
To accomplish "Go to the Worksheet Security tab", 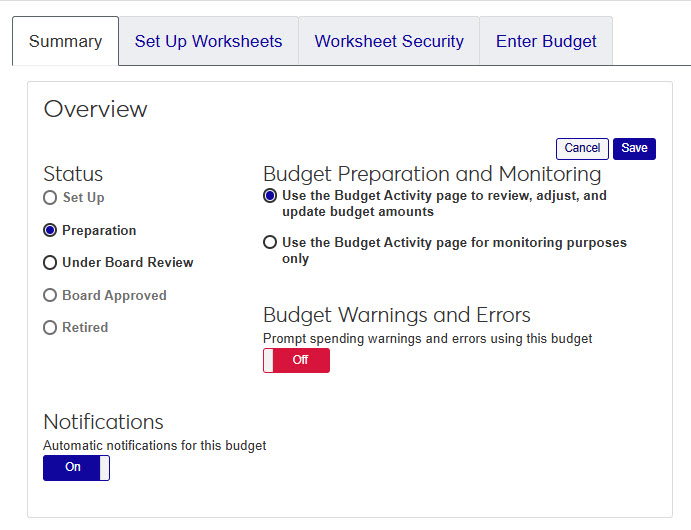I will click(389, 41).
